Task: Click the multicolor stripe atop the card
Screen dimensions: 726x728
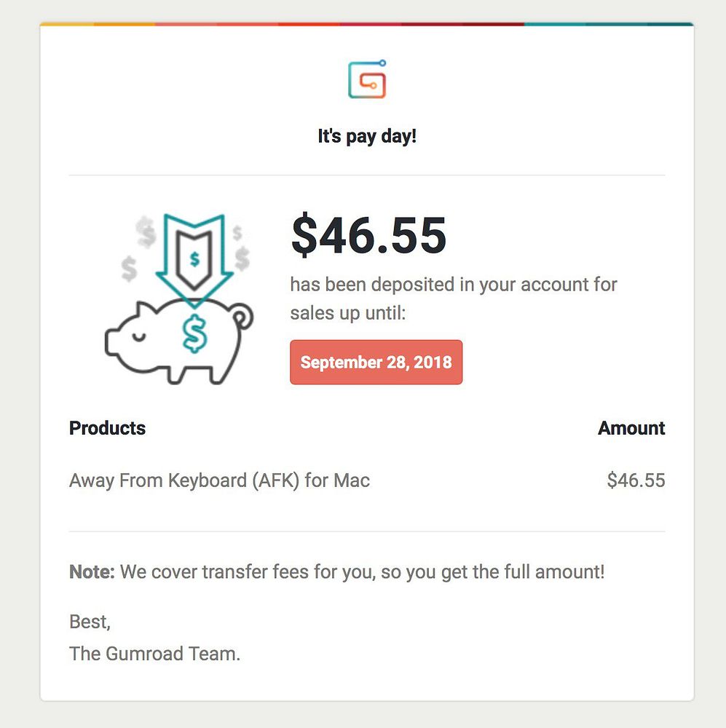Action: click(x=367, y=24)
